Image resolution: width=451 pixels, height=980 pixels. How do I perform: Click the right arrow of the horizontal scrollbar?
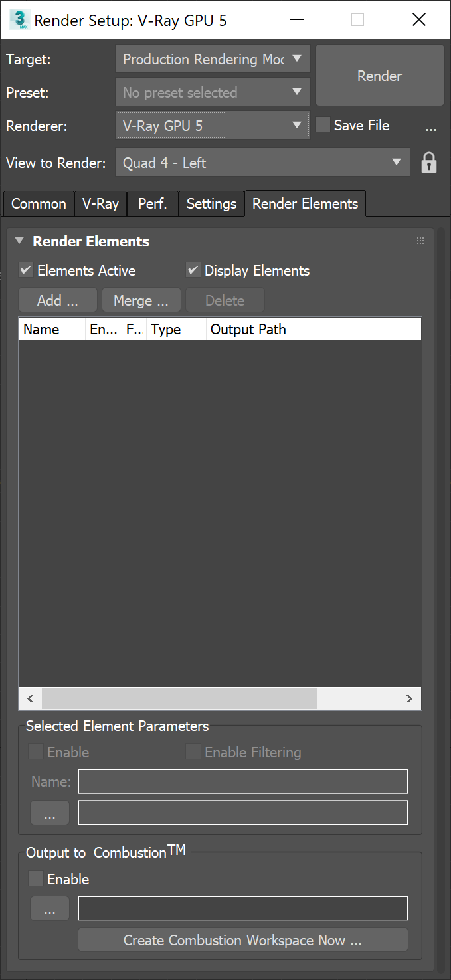(410, 698)
